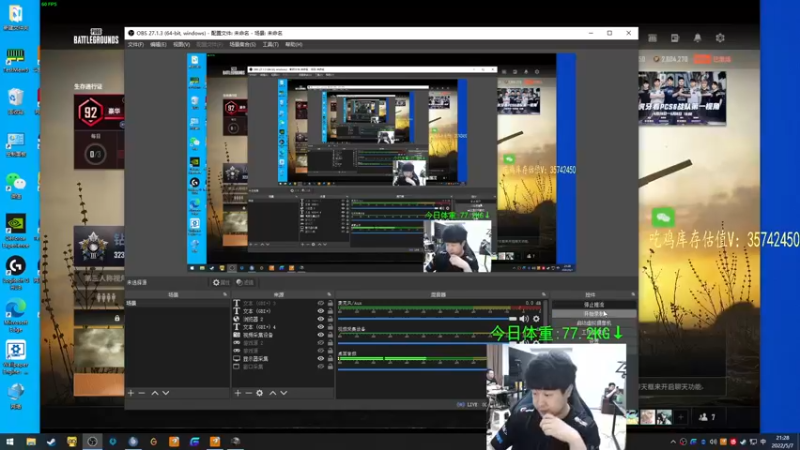Open the TestMem5 desktop icon
Image resolution: width=800 pixels, height=450 pixels.
pyautogui.click(x=16, y=60)
